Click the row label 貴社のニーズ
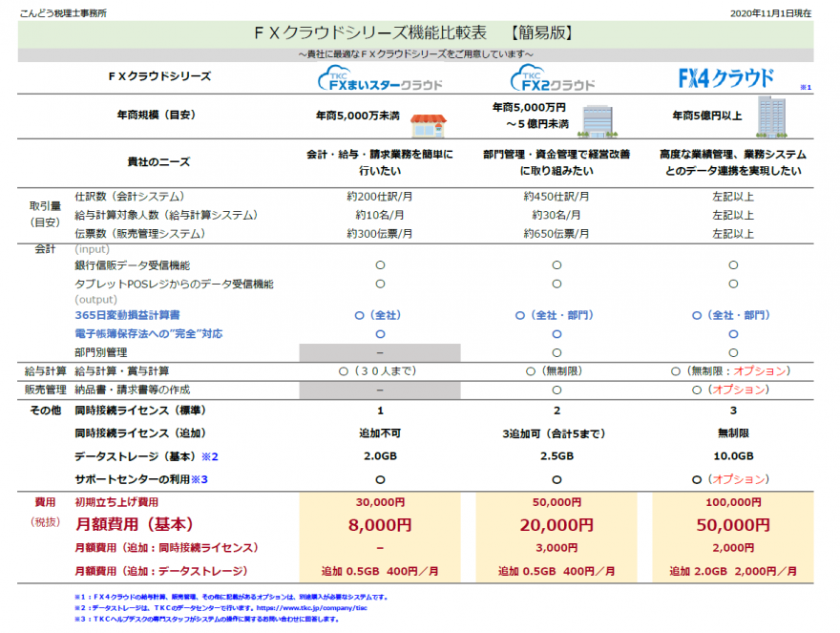Image resolution: width=840 pixels, height=633 pixels. 158,162
